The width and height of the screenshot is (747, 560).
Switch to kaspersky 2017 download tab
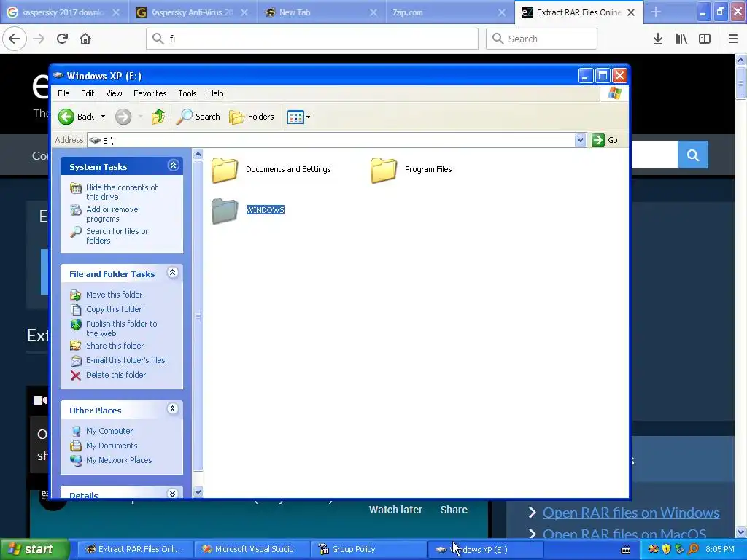(x=64, y=12)
